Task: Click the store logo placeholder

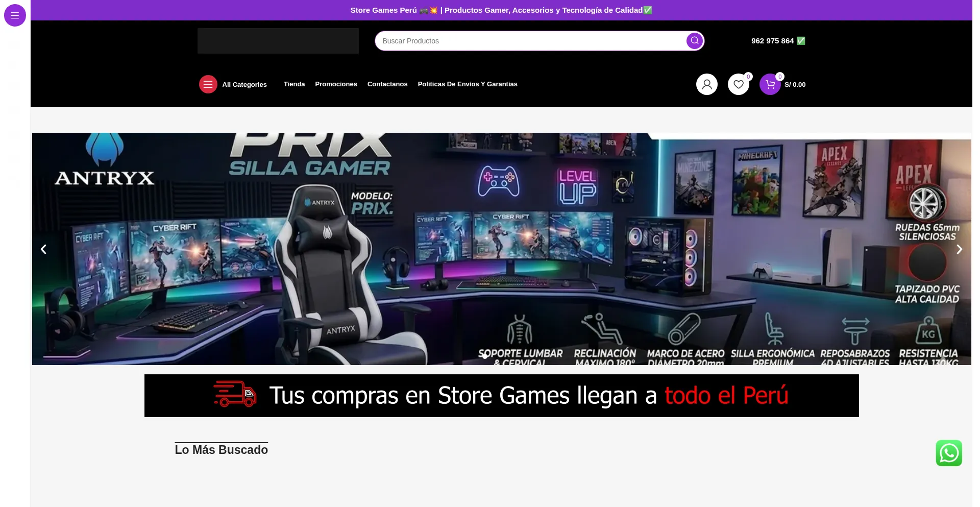Action: pyautogui.click(x=278, y=41)
